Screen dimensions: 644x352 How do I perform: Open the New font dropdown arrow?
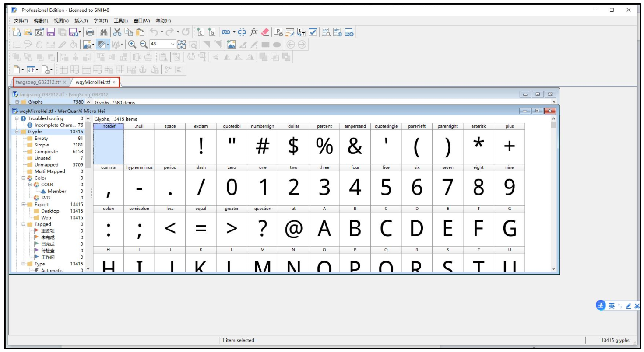click(x=22, y=70)
